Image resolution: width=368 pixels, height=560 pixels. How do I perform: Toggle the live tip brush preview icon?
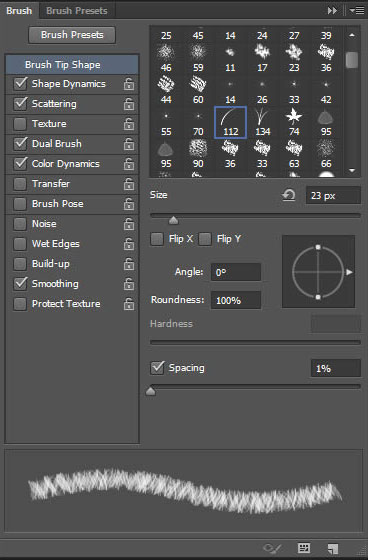point(272,548)
